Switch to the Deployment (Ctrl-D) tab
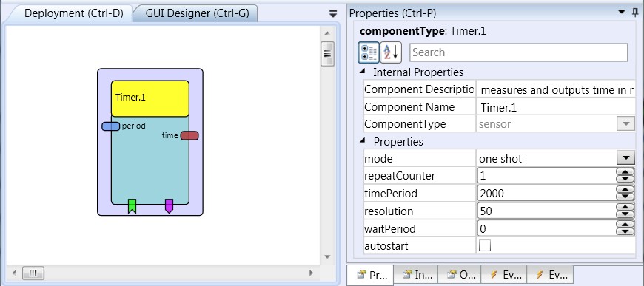The height and width of the screenshot is (286, 644). pos(73,13)
